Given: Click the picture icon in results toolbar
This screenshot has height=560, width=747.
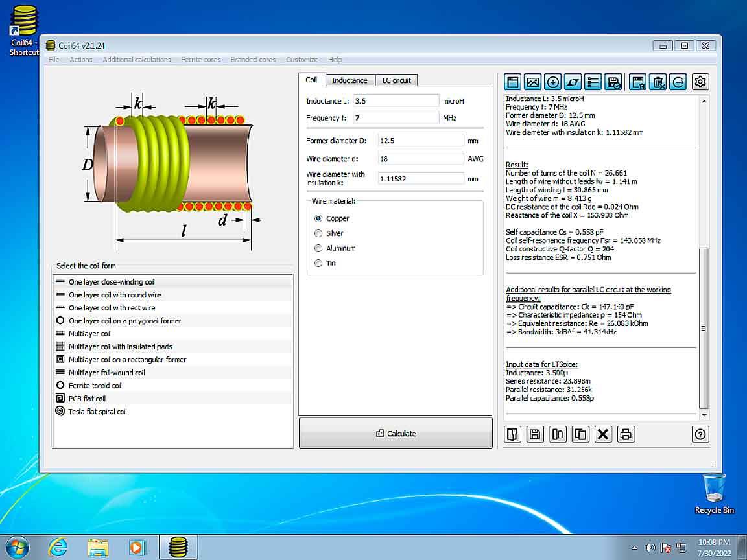Looking at the screenshot, I should click(532, 82).
